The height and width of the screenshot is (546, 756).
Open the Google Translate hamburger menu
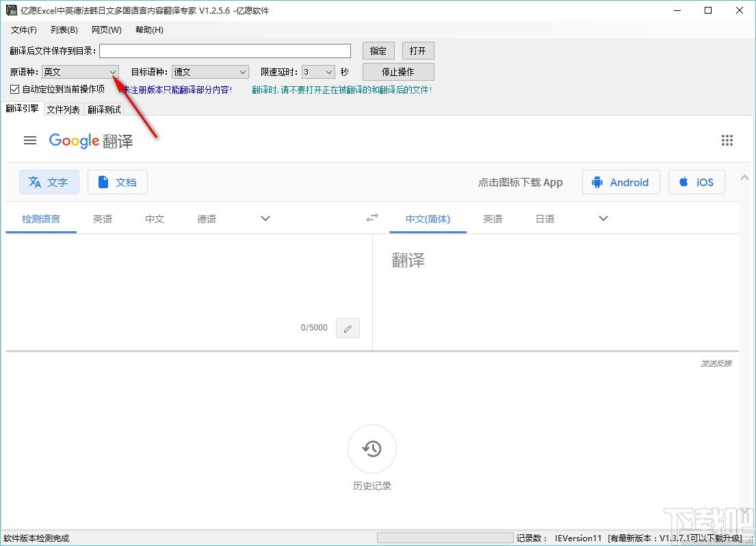29,140
